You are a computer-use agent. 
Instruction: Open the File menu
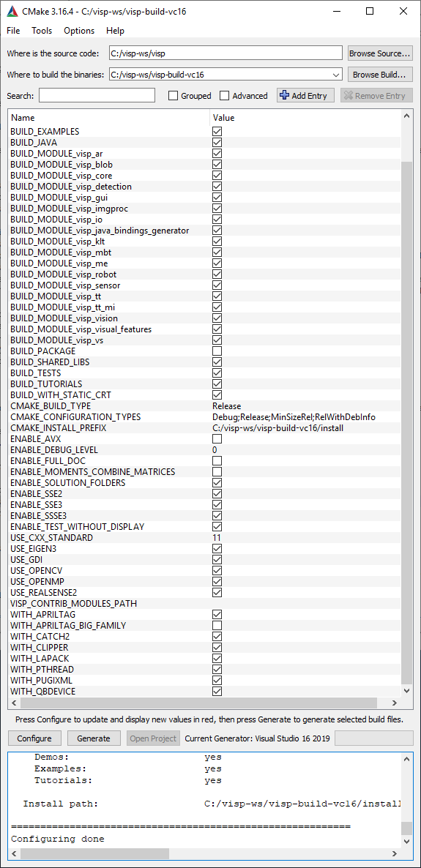click(x=13, y=31)
